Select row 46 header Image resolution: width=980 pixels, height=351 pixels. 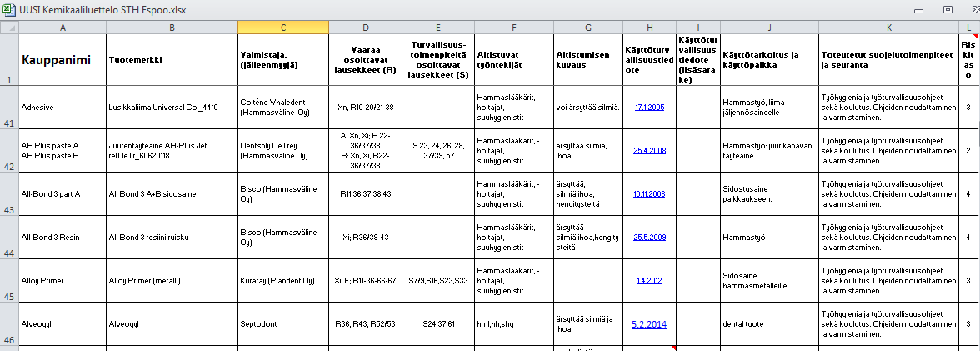pyautogui.click(x=9, y=324)
